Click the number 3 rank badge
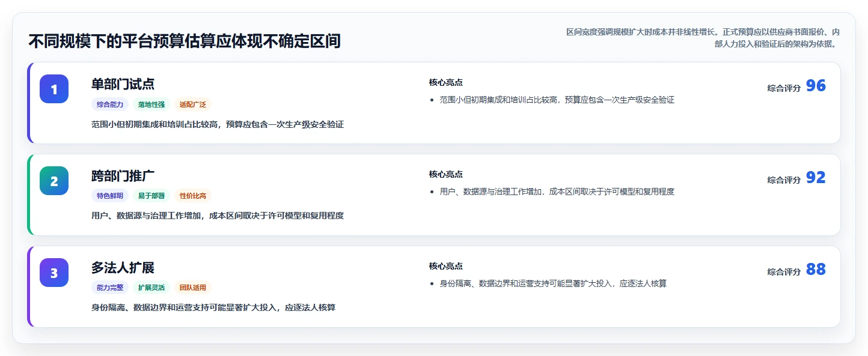868x356 pixels. [x=54, y=273]
